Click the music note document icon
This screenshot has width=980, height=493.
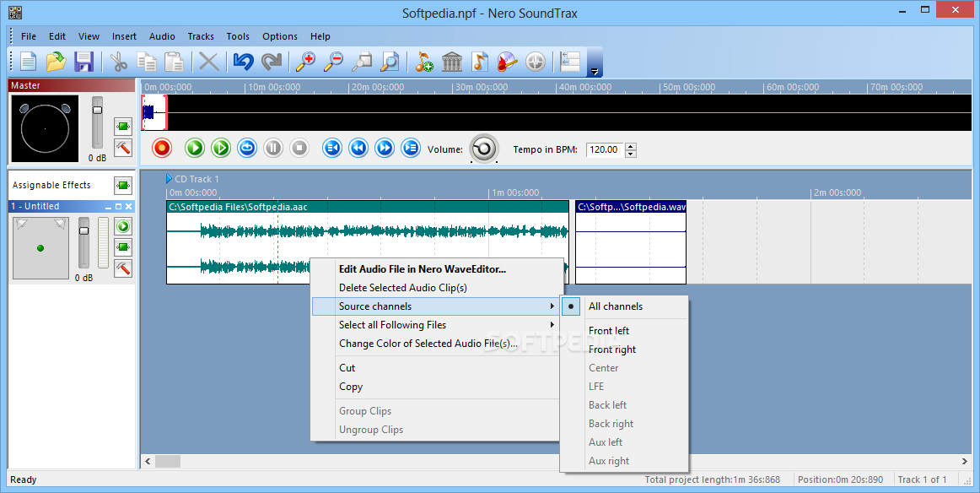click(x=479, y=62)
